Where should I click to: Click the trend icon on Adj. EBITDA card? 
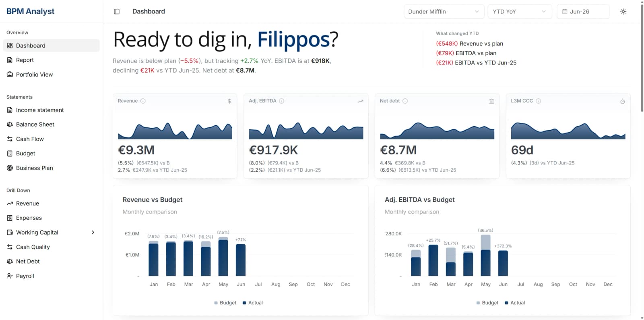pos(361,101)
